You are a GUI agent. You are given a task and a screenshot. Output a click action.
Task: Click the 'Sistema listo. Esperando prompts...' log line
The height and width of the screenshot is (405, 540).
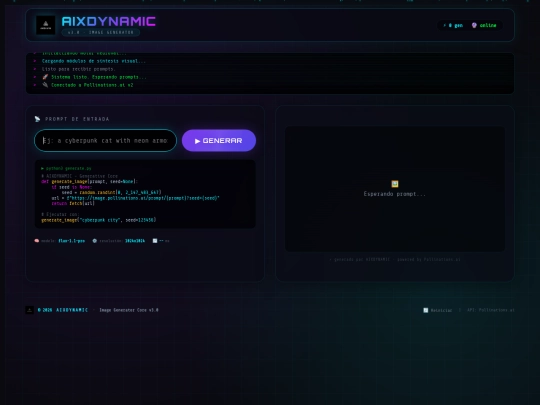point(99,77)
